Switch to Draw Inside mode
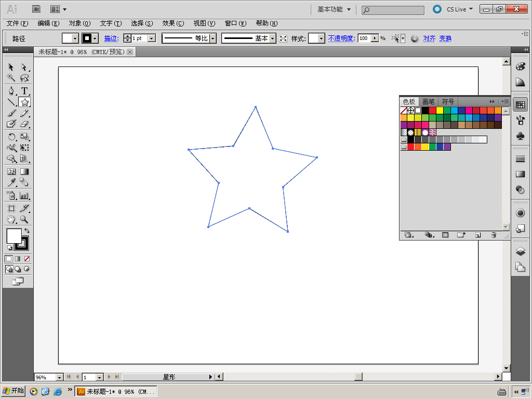 [x=26, y=269]
